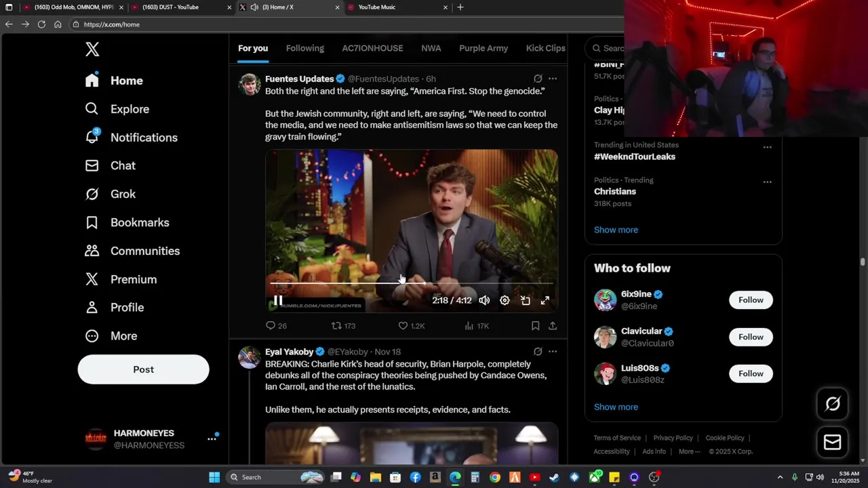Open the Explore search page
Viewport: 868px width, 488px height.
117,109
